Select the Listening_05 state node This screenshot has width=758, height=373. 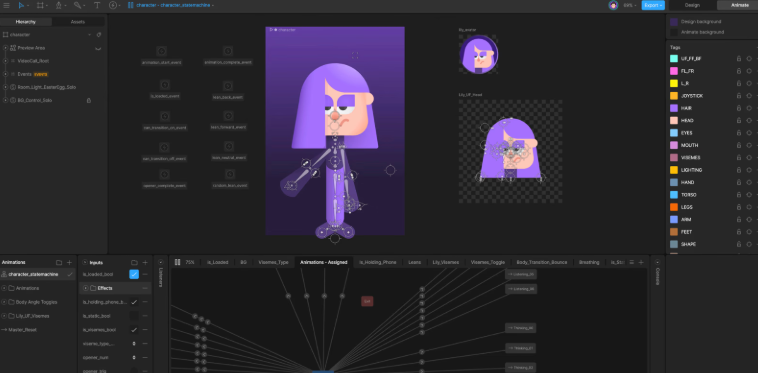point(521,274)
